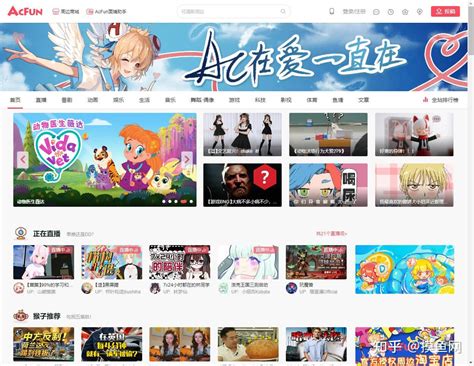The image size is (474, 366).
Task: Open the 全站排行榜 ranking link
Action: click(445, 100)
